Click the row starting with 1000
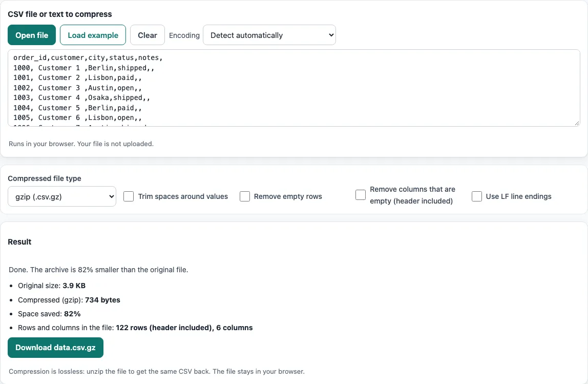Screen dimensions: 588x384 [84, 68]
